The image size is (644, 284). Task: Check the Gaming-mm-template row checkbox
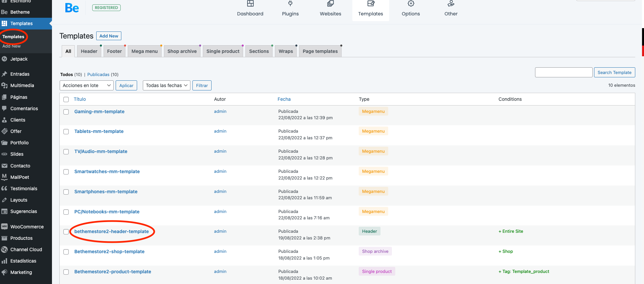click(x=66, y=112)
